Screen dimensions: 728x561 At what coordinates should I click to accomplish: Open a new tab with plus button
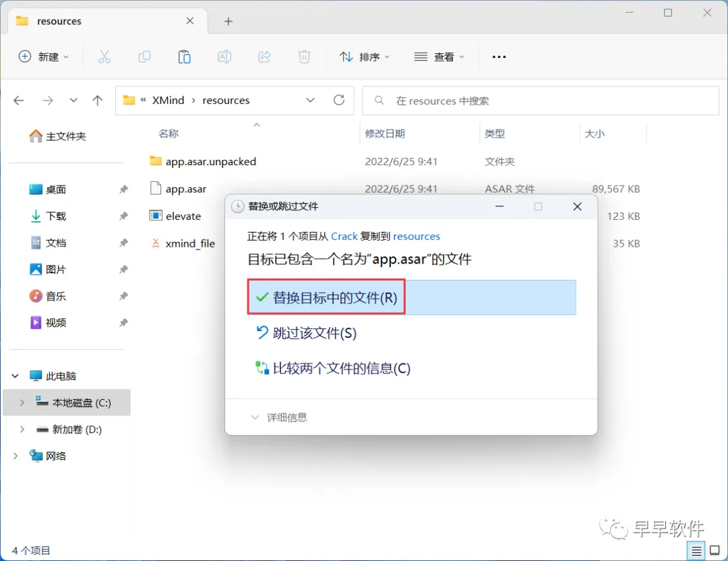(228, 22)
